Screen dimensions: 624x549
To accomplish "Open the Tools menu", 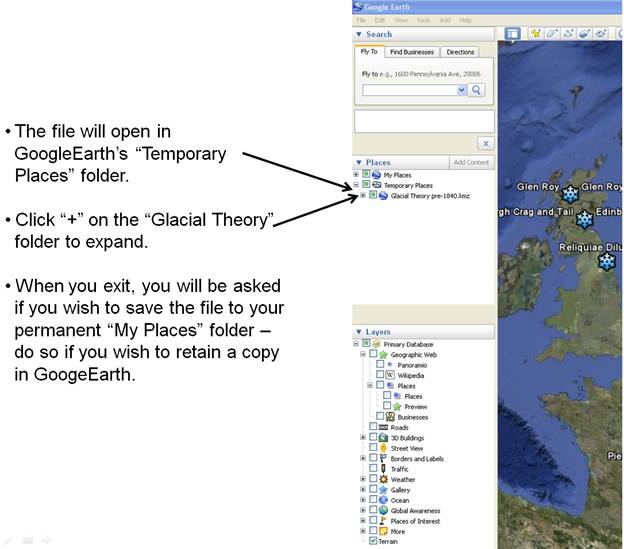I will click(423, 20).
